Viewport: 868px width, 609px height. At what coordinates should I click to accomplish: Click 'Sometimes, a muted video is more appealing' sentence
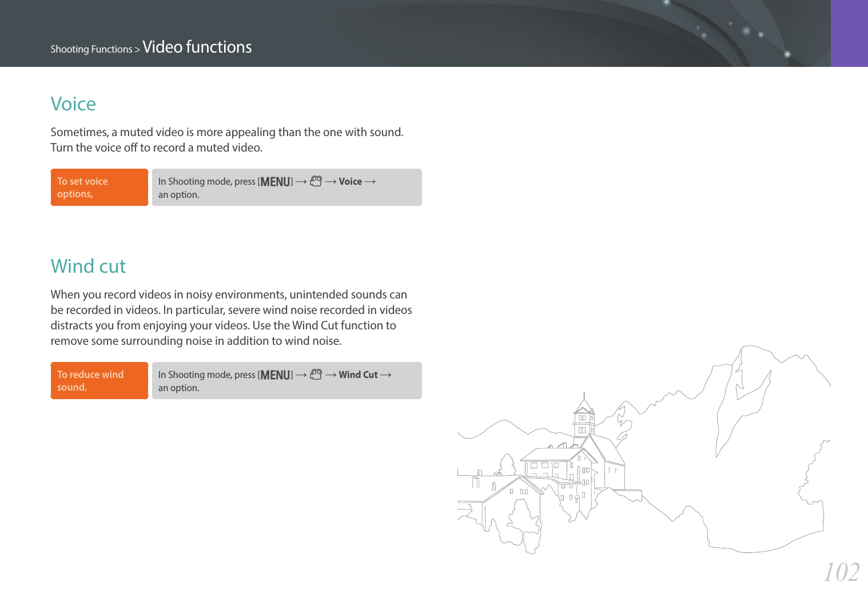tap(227, 132)
